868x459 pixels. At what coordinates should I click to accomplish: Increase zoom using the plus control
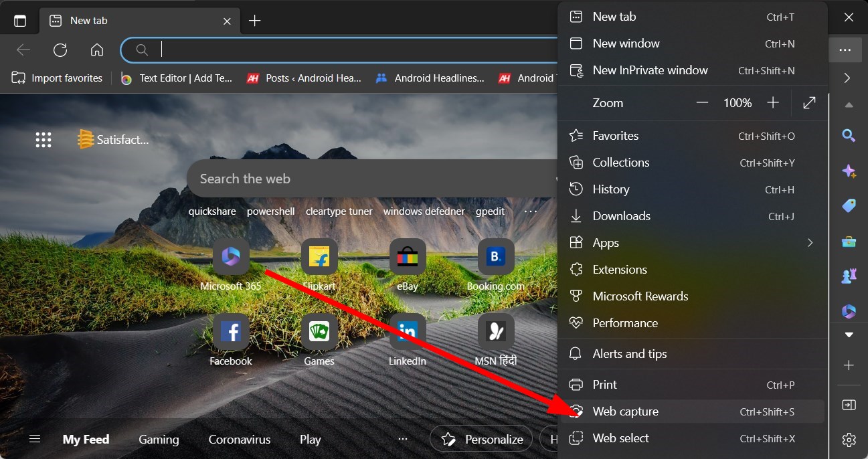[x=773, y=103]
